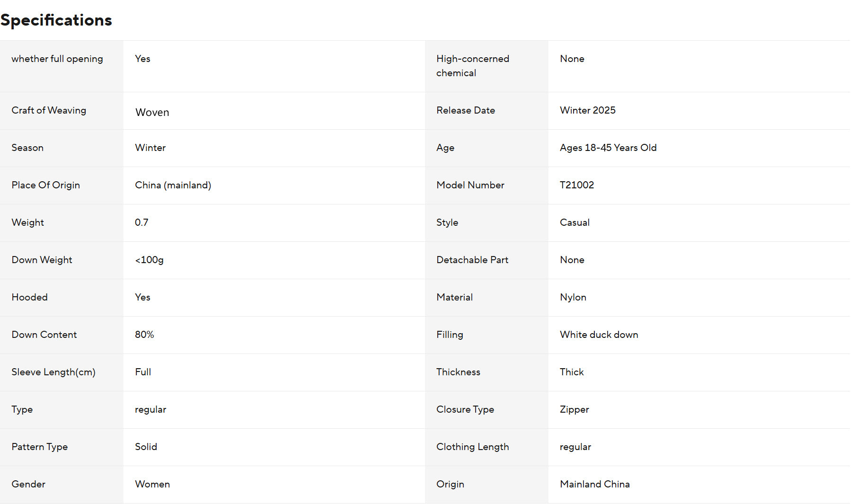Select the '<100g' value text

point(149,260)
